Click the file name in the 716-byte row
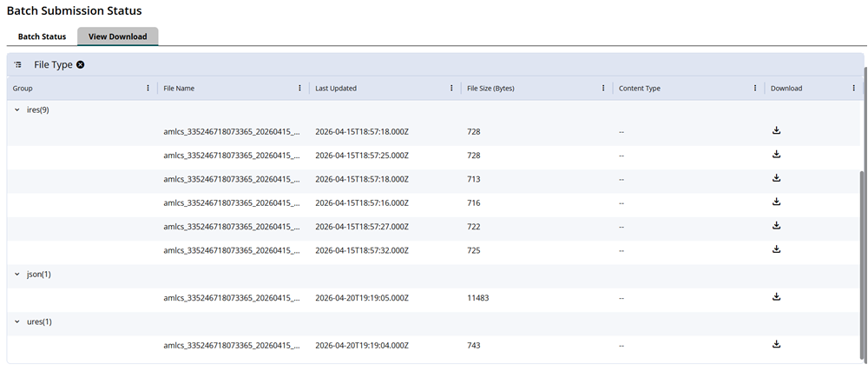 (232, 203)
